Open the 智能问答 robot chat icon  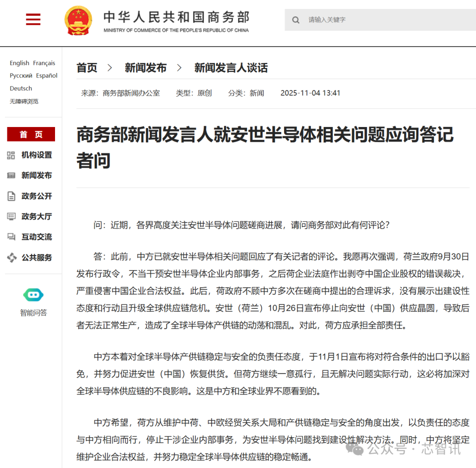coord(33,295)
